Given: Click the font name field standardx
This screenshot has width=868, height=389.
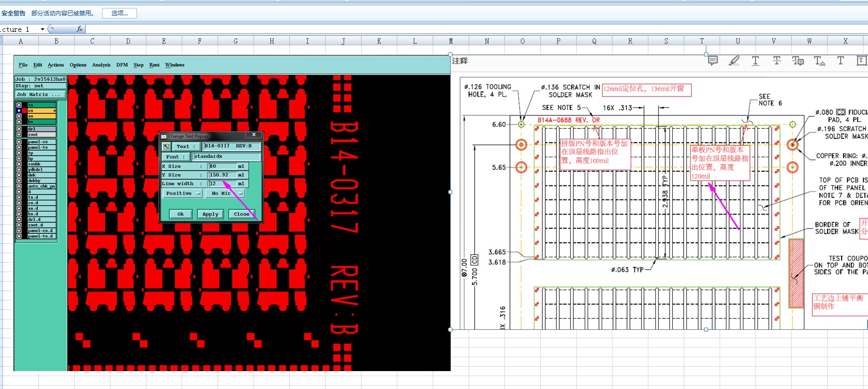Looking at the screenshot, I should pos(226,157).
